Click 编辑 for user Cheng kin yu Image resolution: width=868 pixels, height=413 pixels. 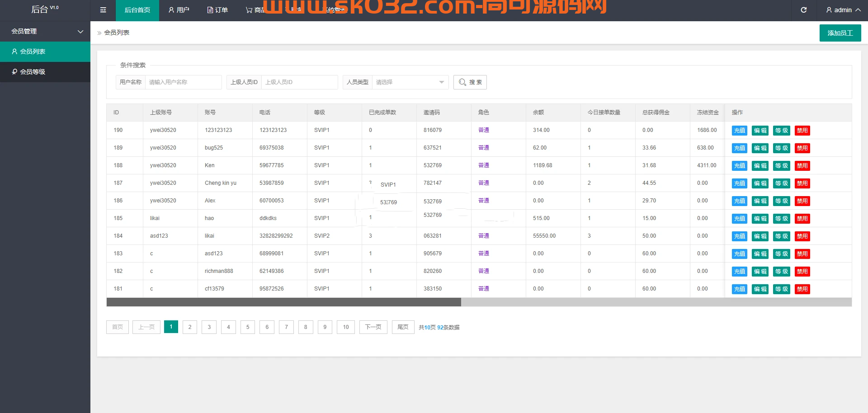760,183
